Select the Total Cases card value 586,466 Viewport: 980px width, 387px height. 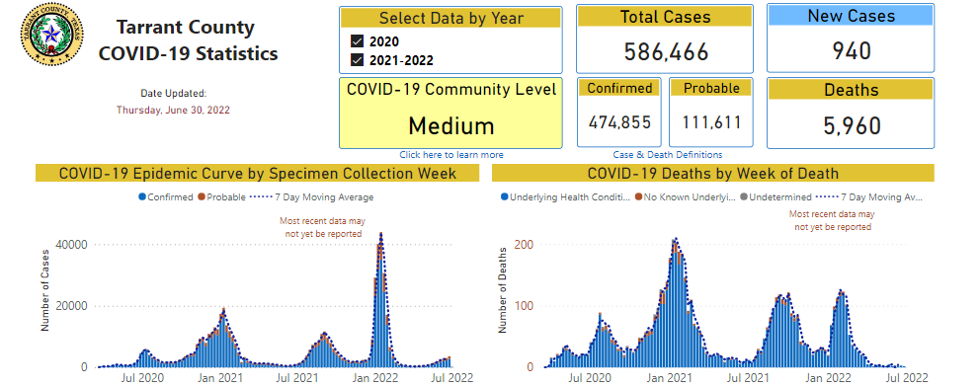tap(666, 51)
